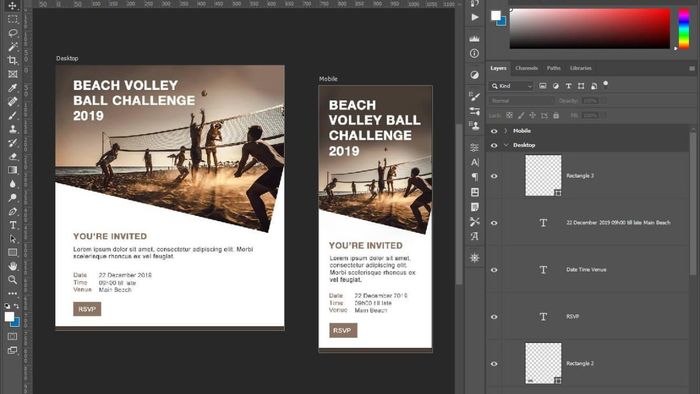Open the Clone Source panel icon

475,125
